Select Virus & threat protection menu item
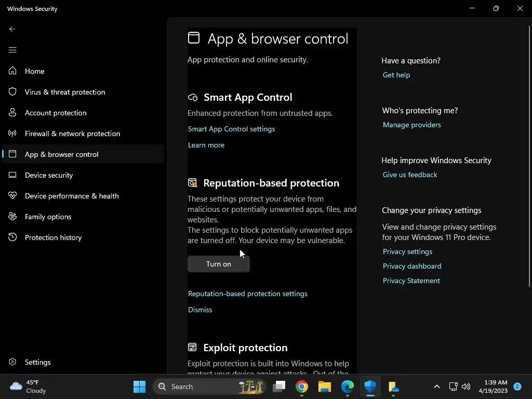532x399 pixels. coord(83,92)
